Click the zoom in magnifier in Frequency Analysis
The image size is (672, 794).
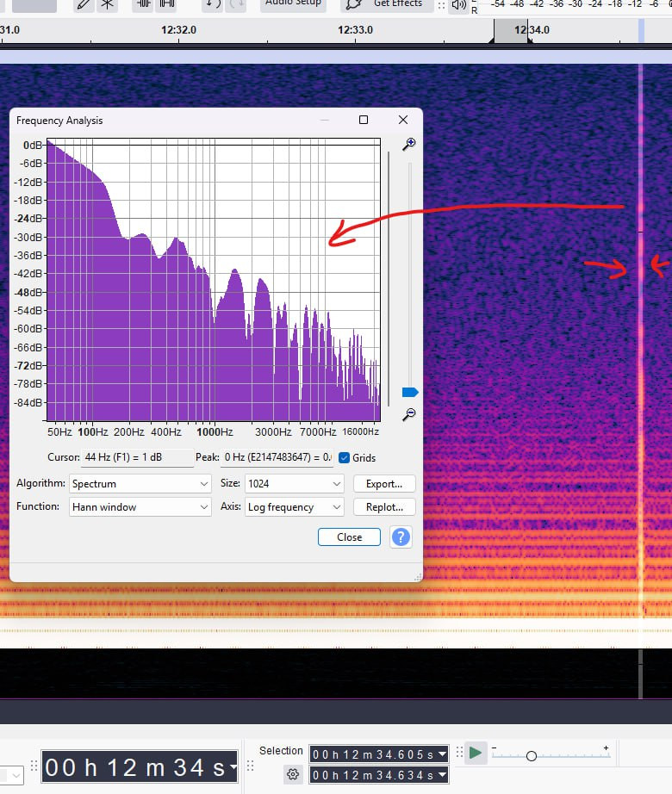[408, 144]
